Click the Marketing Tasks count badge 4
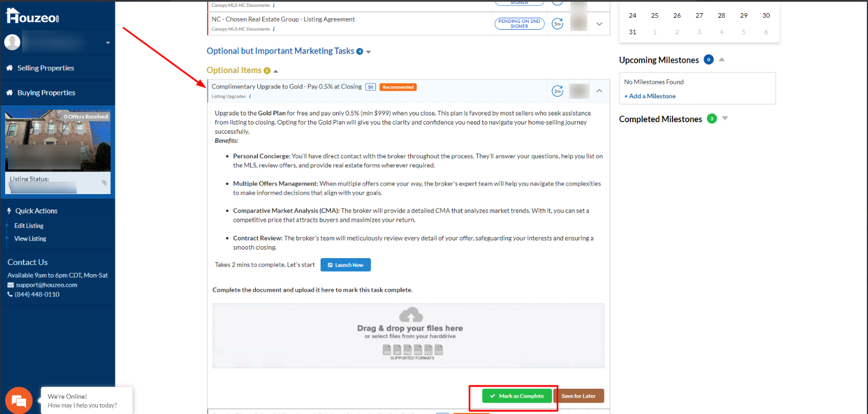Image resolution: width=868 pixels, height=414 pixels. (x=359, y=51)
